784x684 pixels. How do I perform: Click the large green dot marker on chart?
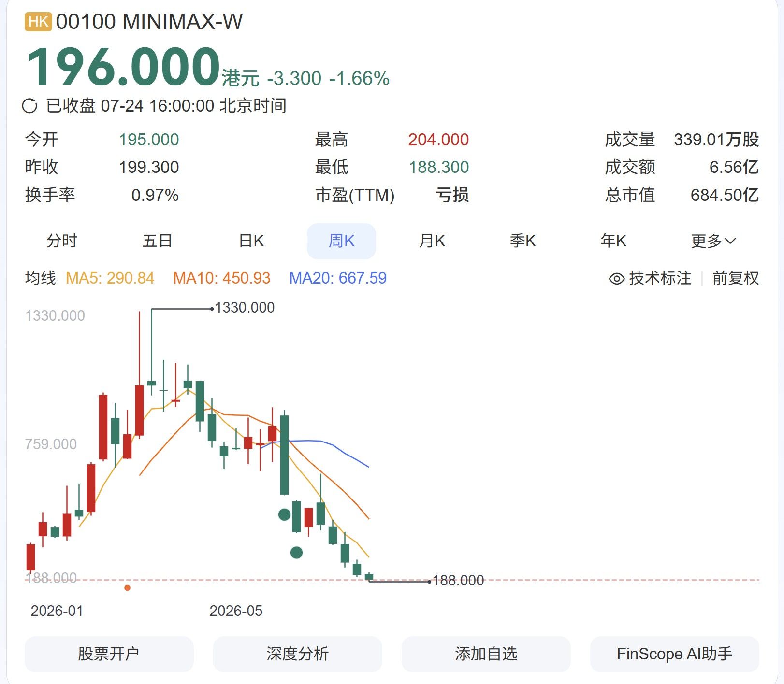pos(285,514)
